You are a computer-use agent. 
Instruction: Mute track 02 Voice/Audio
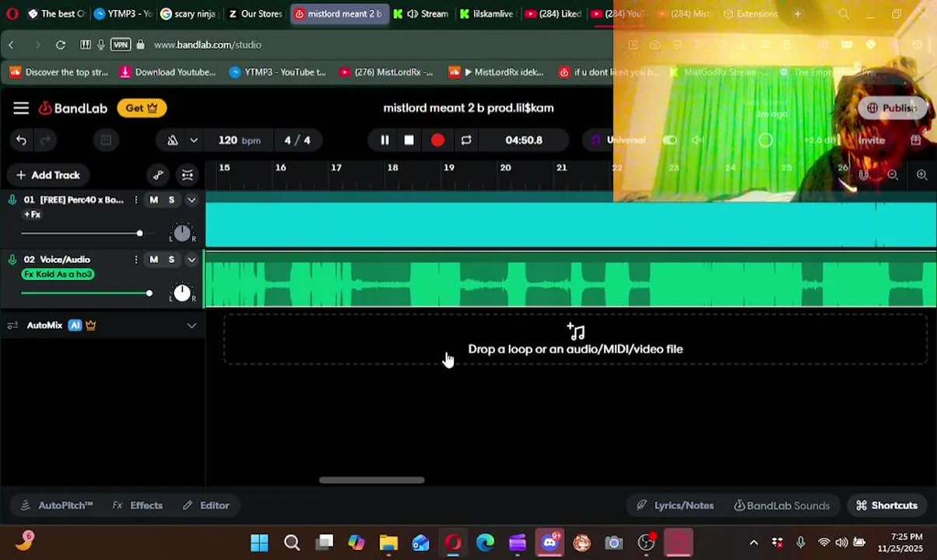[153, 260]
